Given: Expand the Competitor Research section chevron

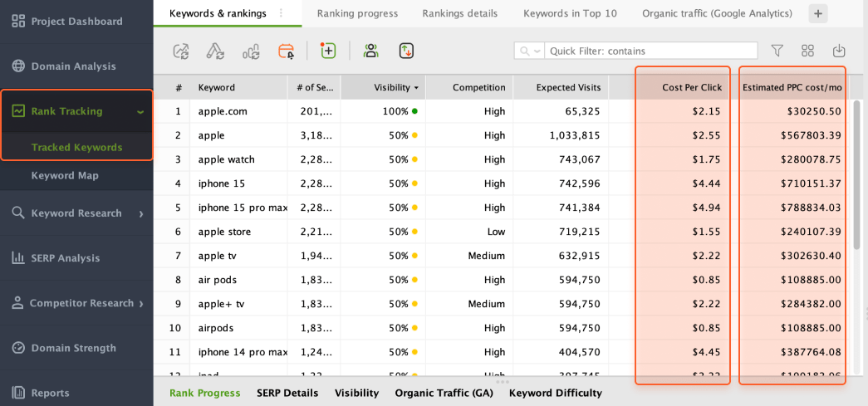Looking at the screenshot, I should tap(141, 303).
